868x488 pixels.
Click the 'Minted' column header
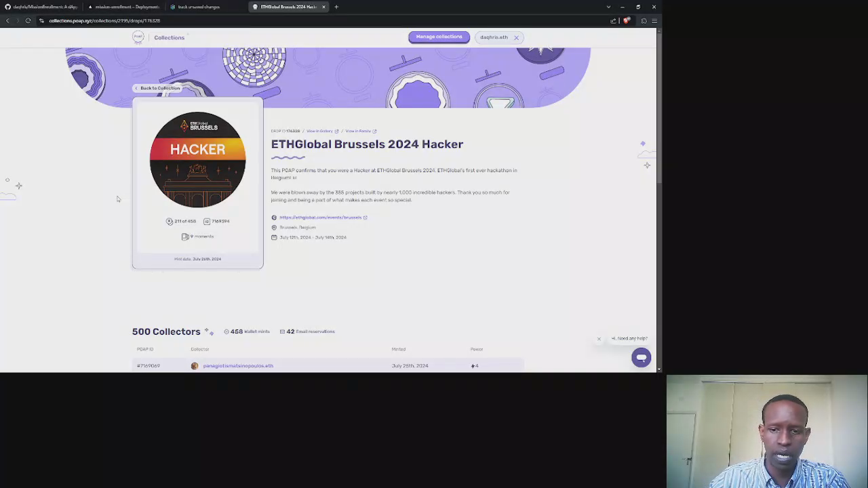pos(398,349)
